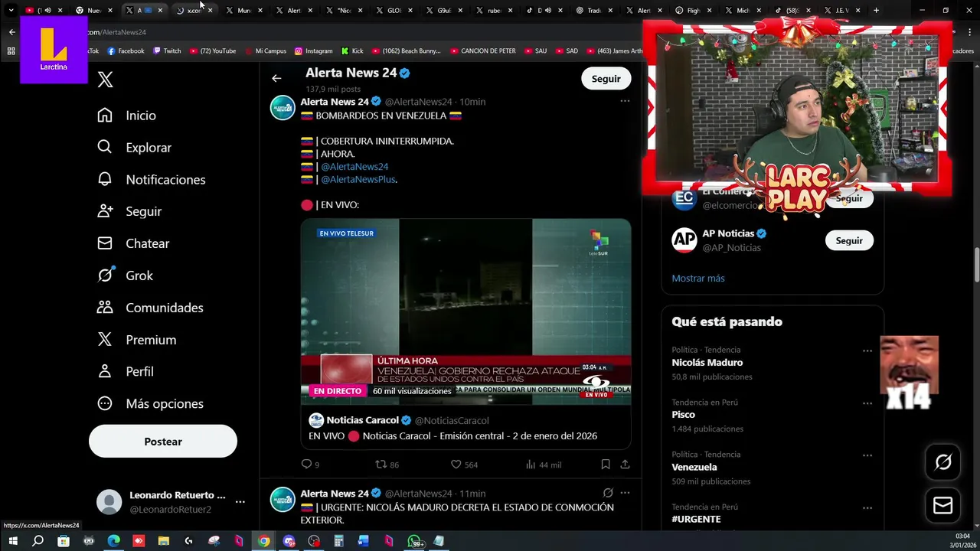Follow El Comercio with Seguir button

tap(849, 198)
